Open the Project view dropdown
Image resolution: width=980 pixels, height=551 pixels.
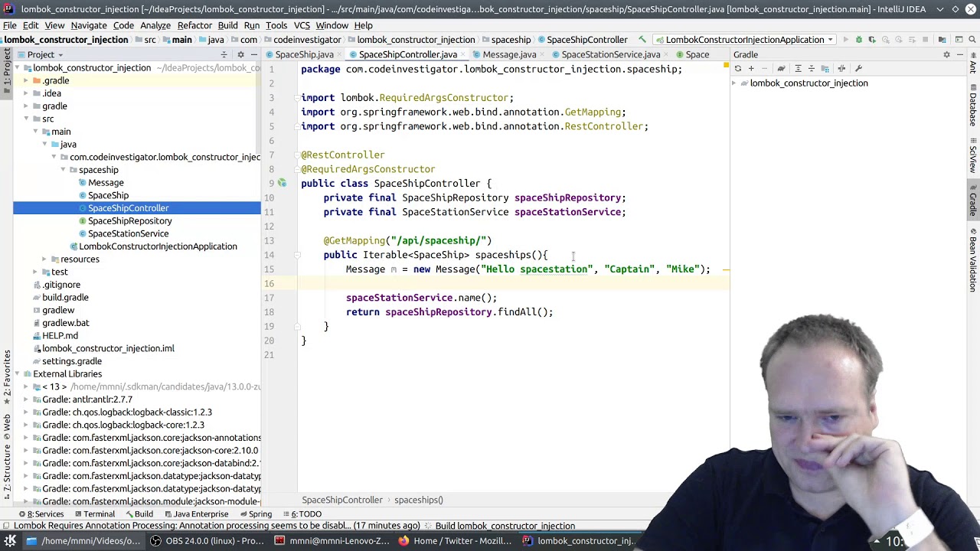click(45, 55)
